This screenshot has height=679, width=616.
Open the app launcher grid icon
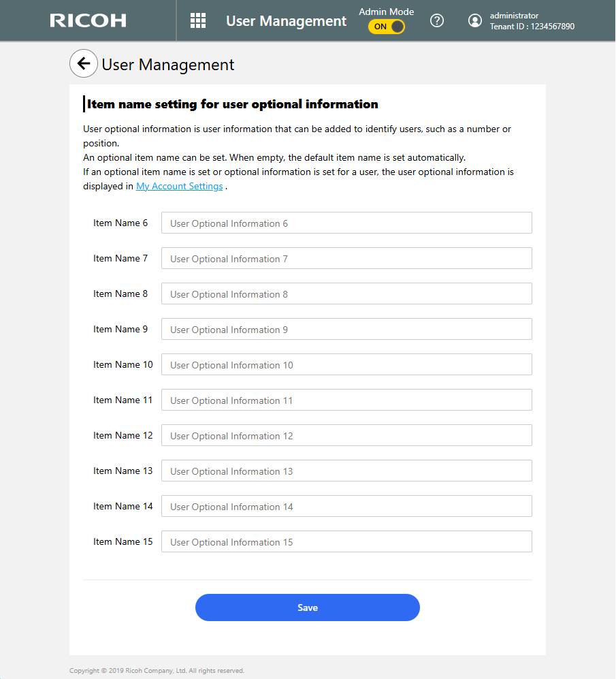(x=198, y=20)
